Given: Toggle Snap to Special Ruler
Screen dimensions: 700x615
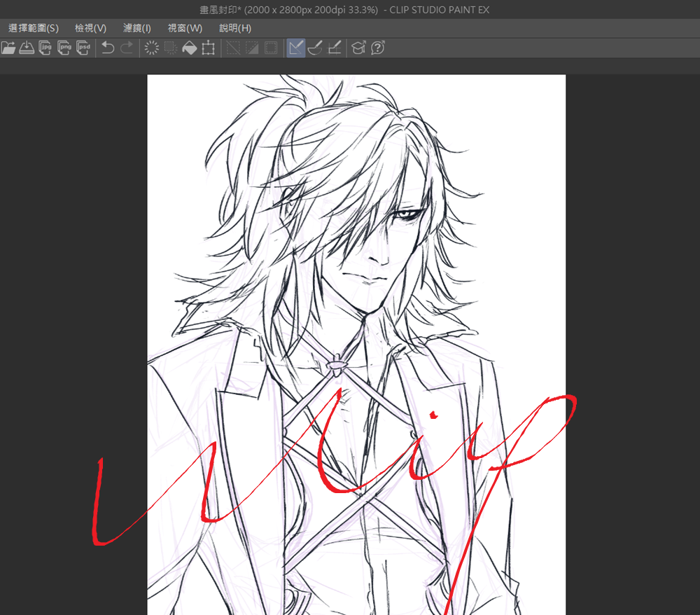Looking at the screenshot, I should 315,48.
